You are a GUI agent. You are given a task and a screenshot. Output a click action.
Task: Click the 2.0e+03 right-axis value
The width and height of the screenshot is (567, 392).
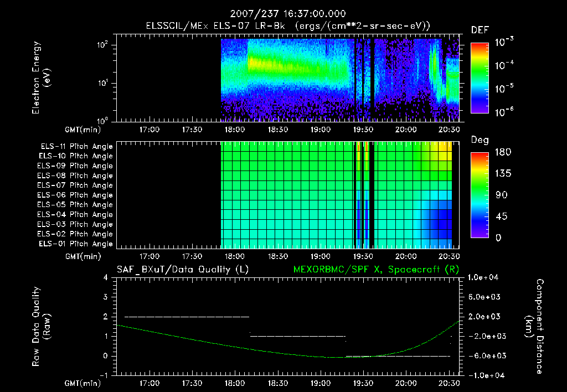pyautogui.click(x=484, y=317)
